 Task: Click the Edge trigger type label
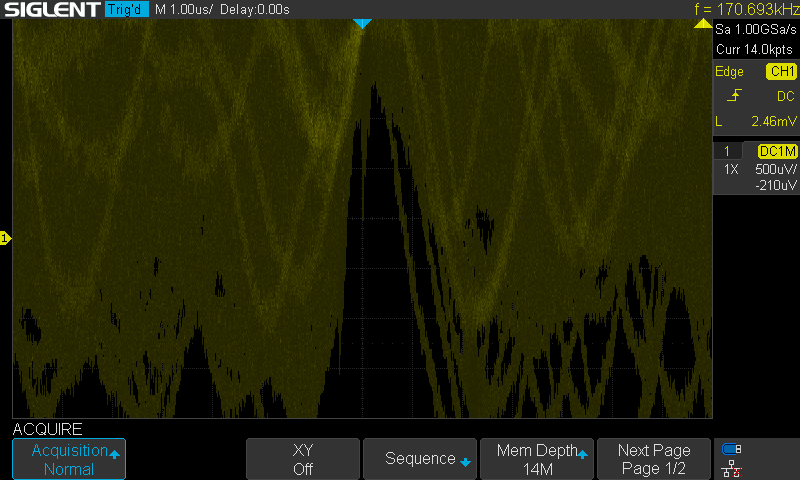point(729,72)
